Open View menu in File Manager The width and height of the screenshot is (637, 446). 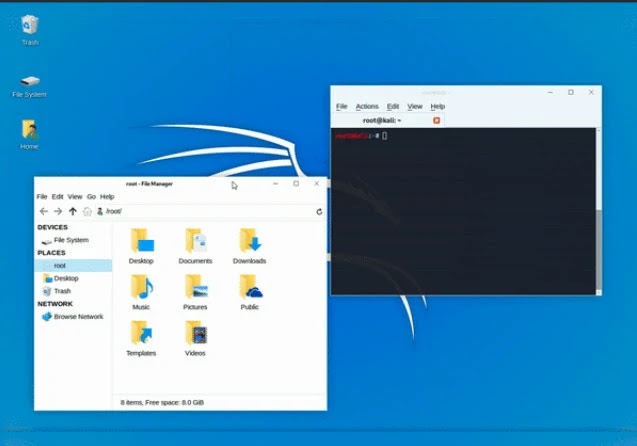coord(75,197)
